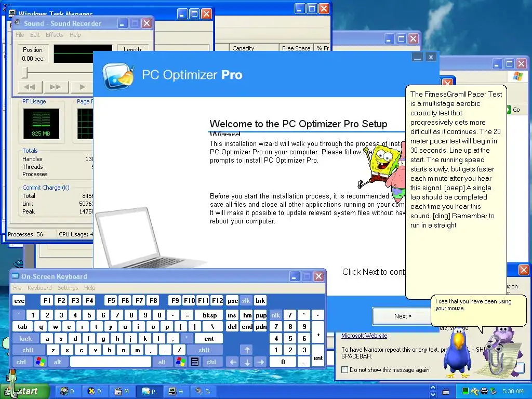Click Sound Recorder's fast-forward (seek to end) button

tap(55, 87)
